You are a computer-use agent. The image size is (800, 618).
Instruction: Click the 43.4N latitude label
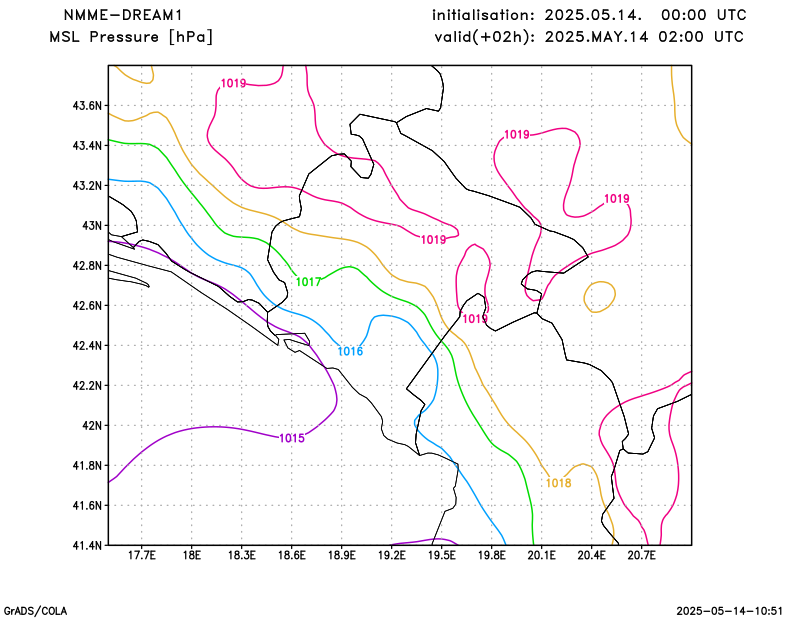[x=87, y=146]
